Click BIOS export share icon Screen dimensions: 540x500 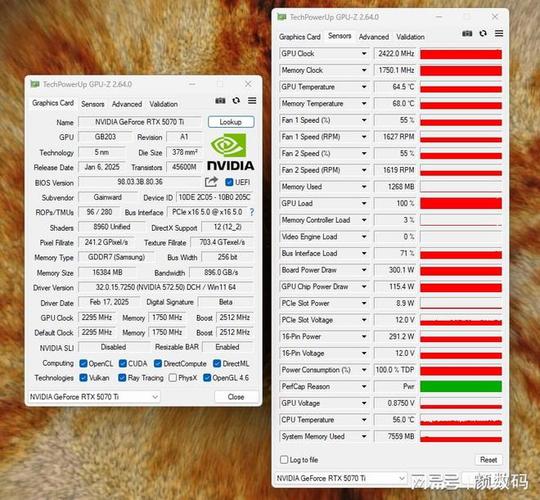[211, 181]
